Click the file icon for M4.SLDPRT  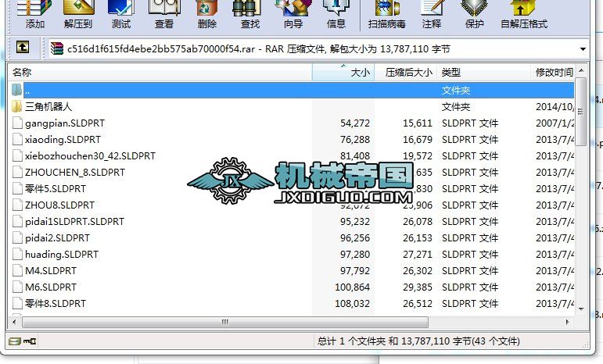tap(17, 271)
